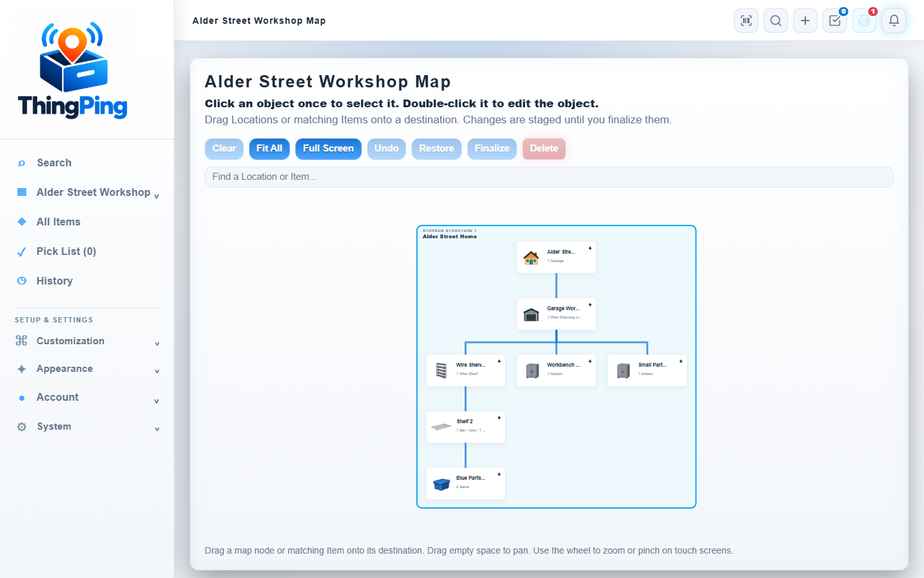This screenshot has height=578, width=924.
Task: Expand the Wire Shelving node plus
Action: pyautogui.click(x=499, y=362)
